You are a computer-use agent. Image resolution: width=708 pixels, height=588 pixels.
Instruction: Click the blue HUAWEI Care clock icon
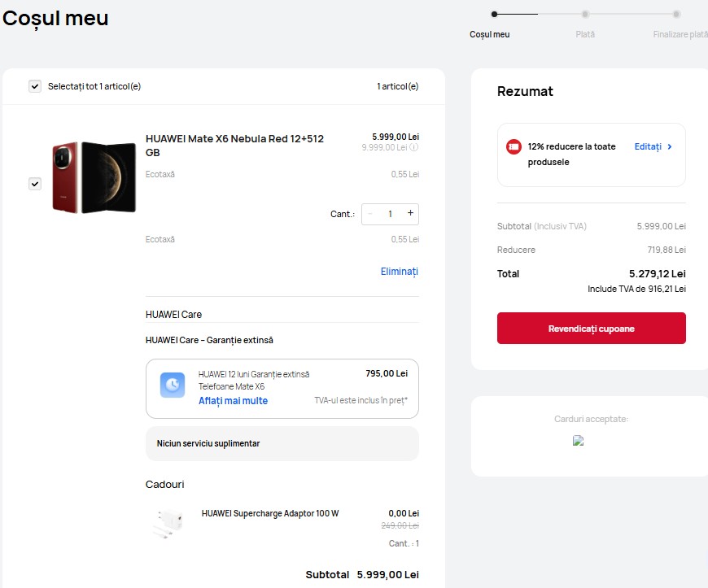(x=173, y=385)
